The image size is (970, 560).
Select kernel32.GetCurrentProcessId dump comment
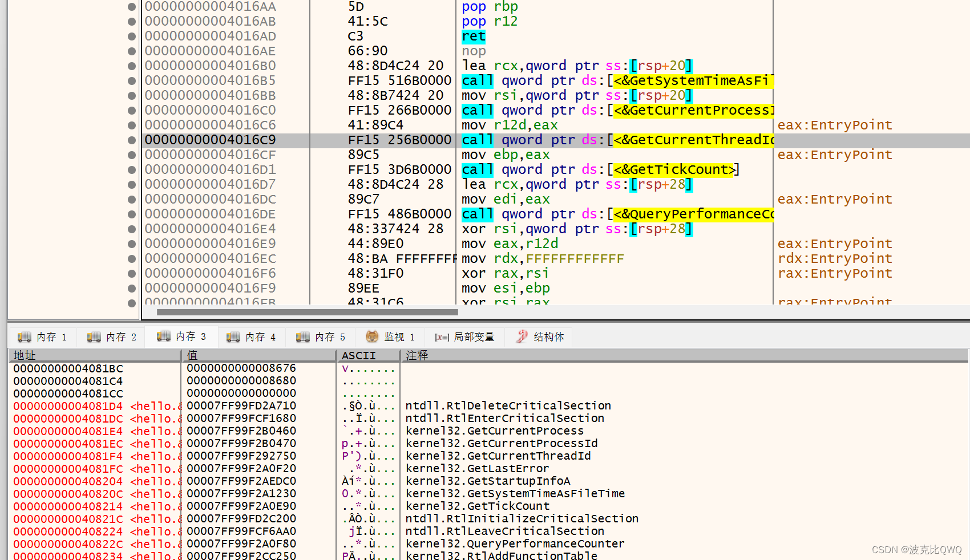pyautogui.click(x=501, y=444)
